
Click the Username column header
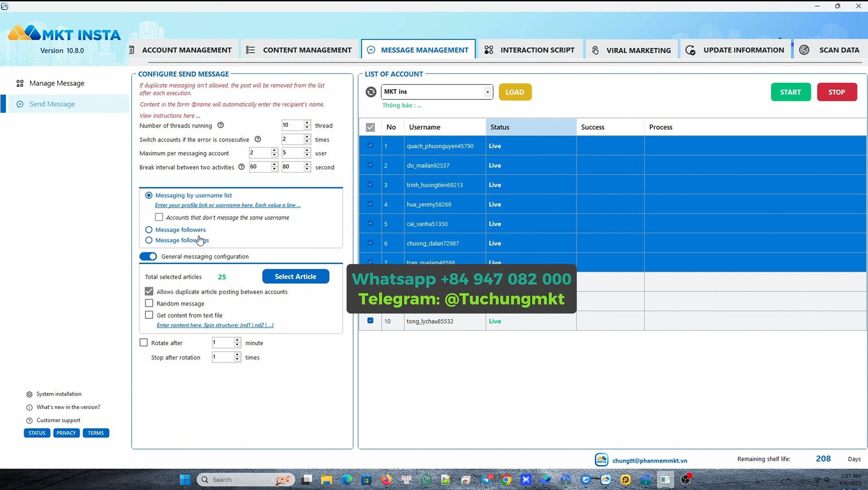(445, 127)
